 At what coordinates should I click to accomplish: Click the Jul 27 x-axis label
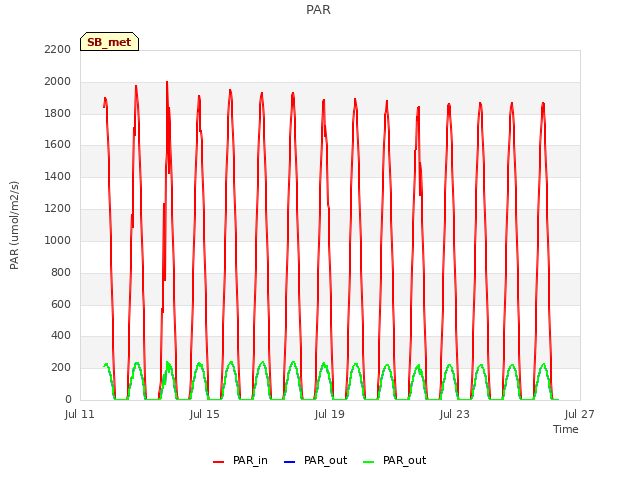point(580,415)
